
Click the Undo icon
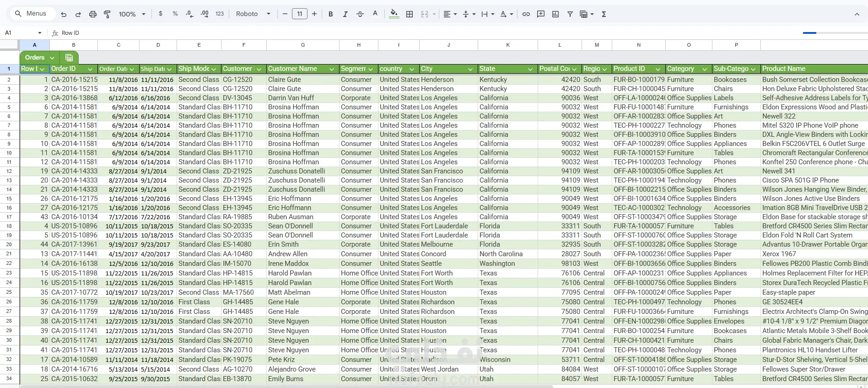tap(64, 14)
